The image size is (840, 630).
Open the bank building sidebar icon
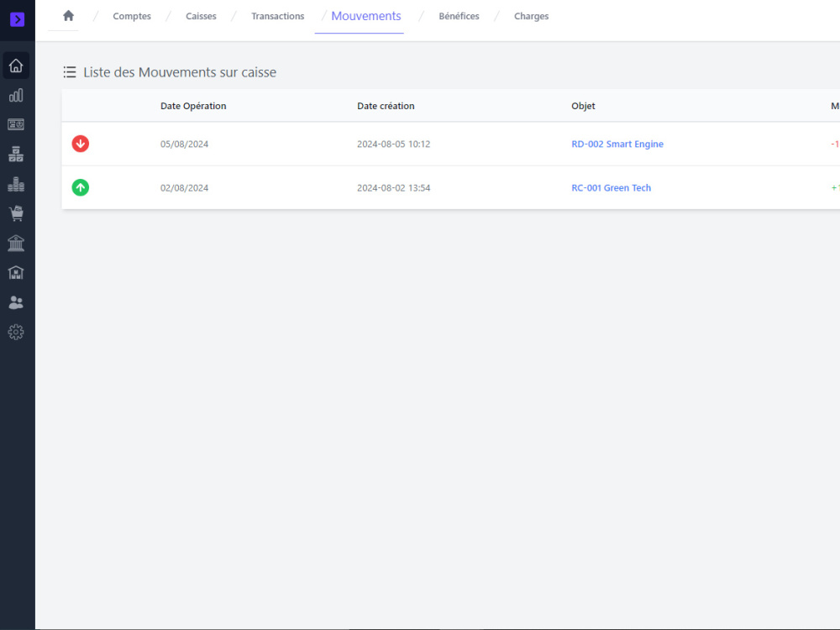click(16, 244)
